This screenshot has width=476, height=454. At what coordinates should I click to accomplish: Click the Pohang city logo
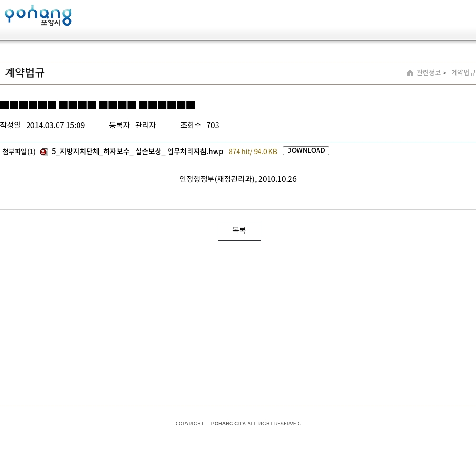[x=38, y=16]
